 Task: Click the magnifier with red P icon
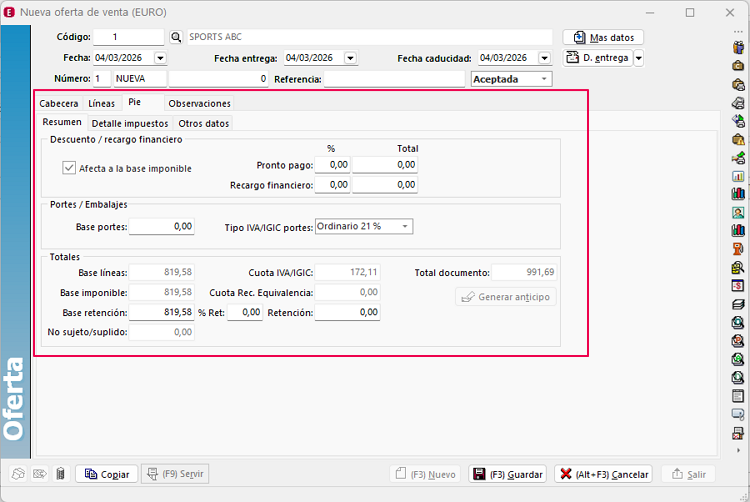coord(738,341)
